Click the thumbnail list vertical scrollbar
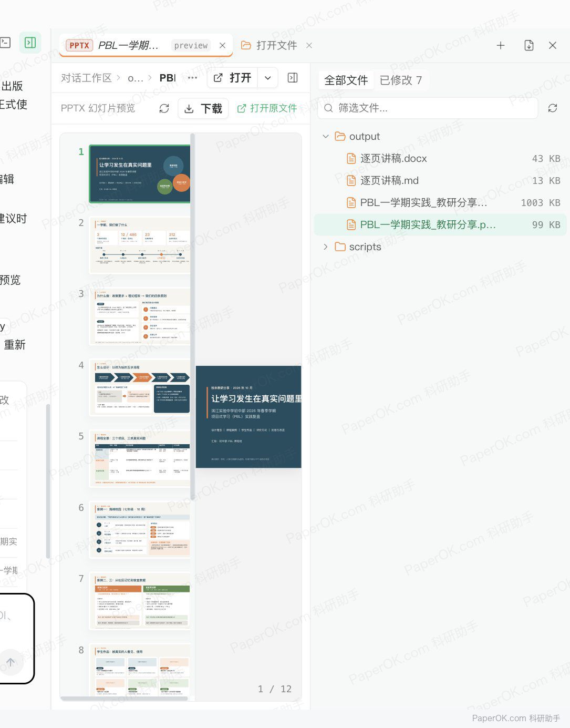Screen dimensions: 570x728 pyautogui.click(x=193, y=317)
